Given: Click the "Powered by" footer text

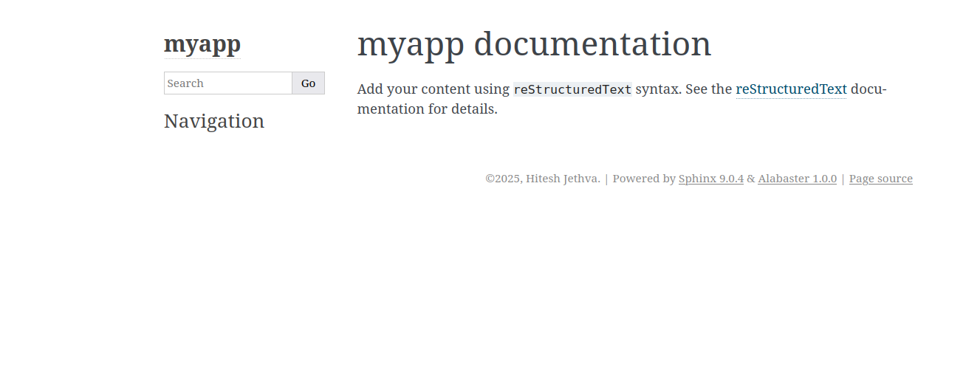Looking at the screenshot, I should tap(643, 179).
